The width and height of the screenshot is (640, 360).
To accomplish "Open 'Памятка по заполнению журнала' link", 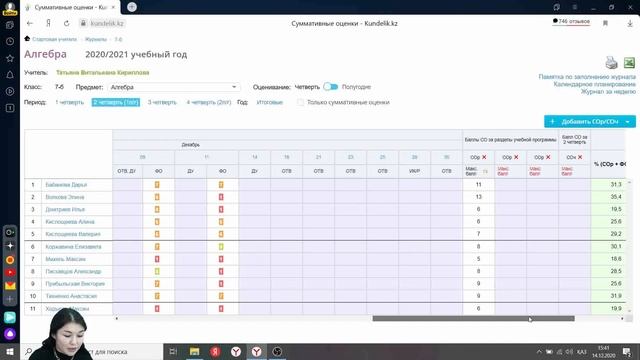I will (587, 77).
